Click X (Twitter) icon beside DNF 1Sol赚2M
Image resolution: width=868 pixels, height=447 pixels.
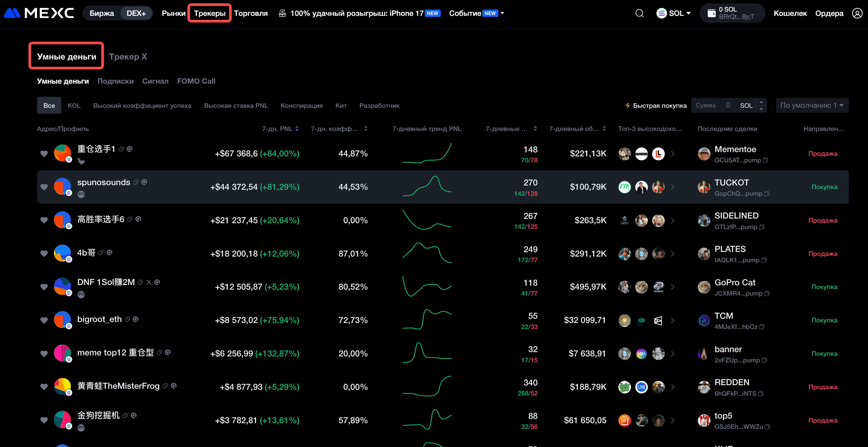(149, 282)
